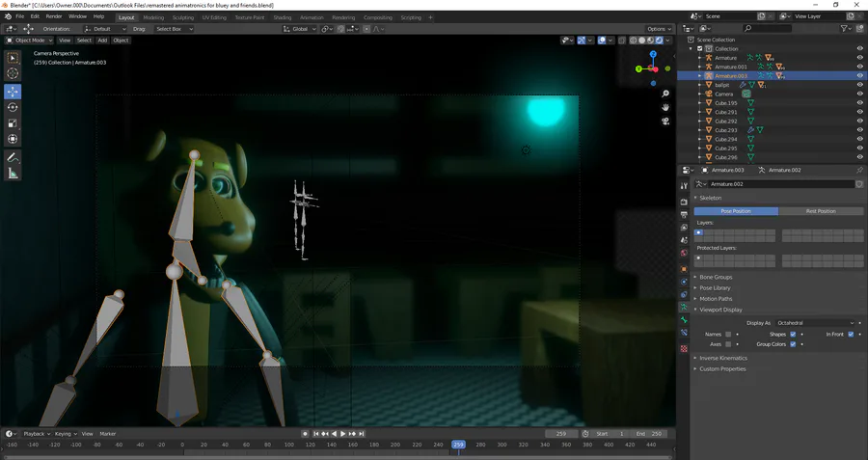
Task: Open the Drag Select Box dropdown
Action: [x=174, y=29]
